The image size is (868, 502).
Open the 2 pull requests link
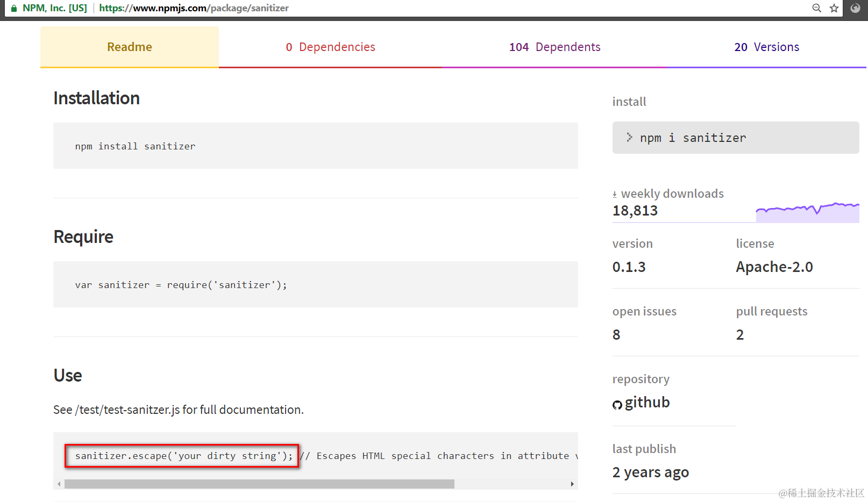pos(740,335)
